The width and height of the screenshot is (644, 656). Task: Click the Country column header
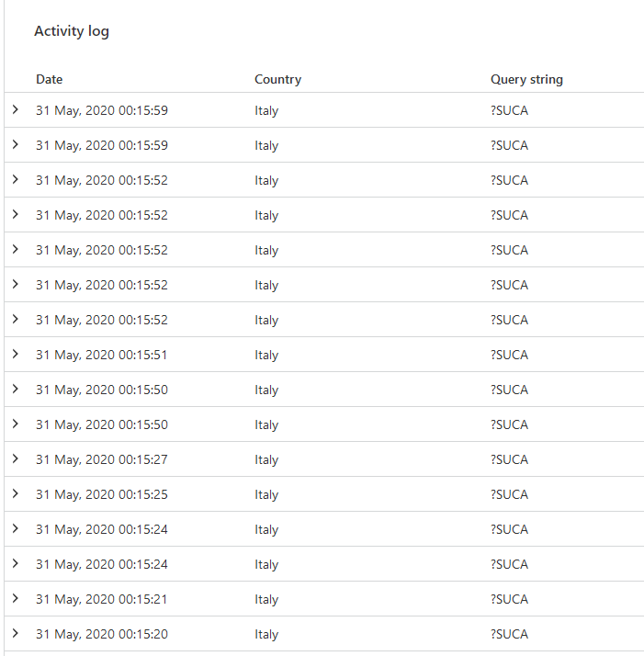pos(277,79)
